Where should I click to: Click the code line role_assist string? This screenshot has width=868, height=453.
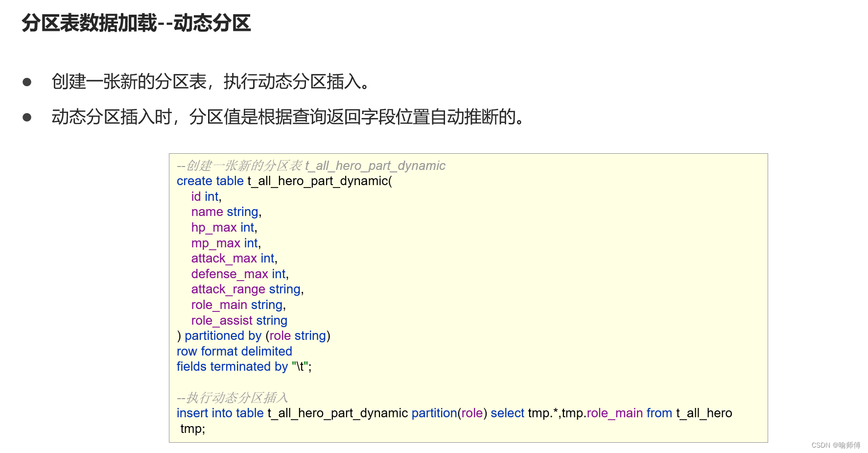239,321
